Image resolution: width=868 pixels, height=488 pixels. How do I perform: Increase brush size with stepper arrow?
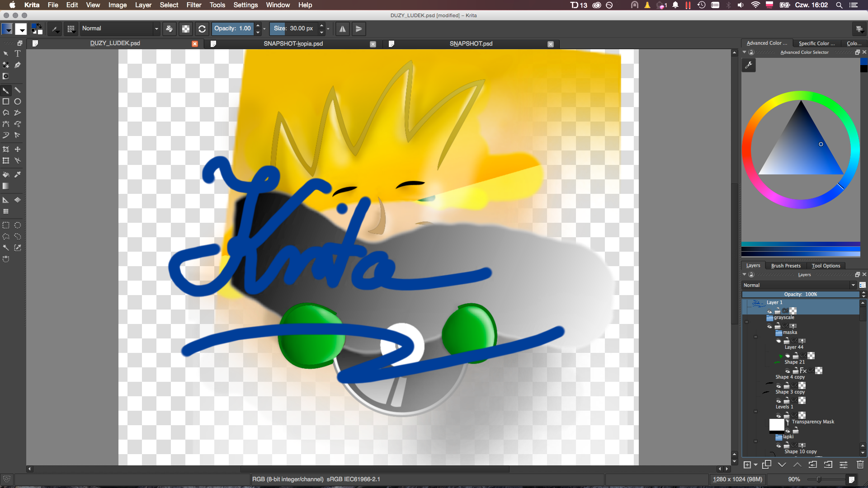pos(321,26)
